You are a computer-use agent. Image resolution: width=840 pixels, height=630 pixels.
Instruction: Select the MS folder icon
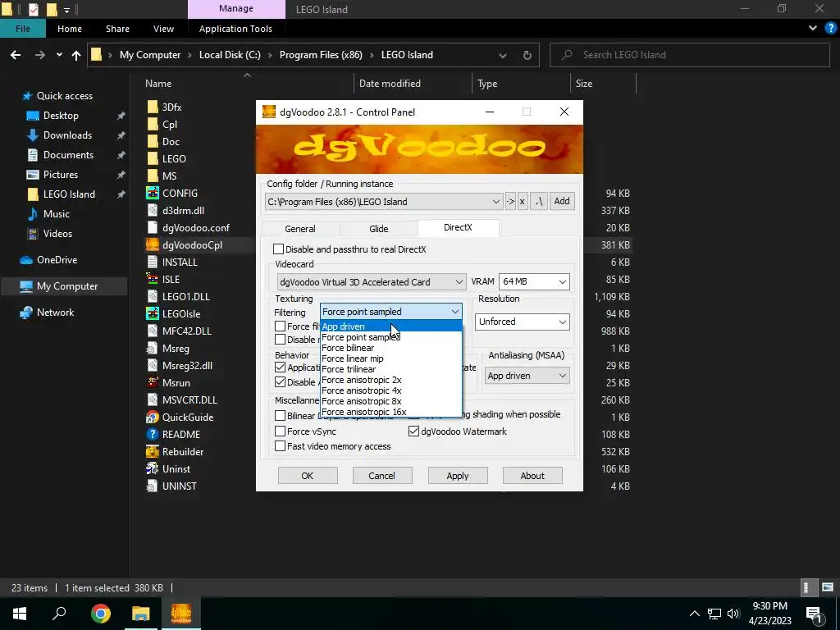153,176
